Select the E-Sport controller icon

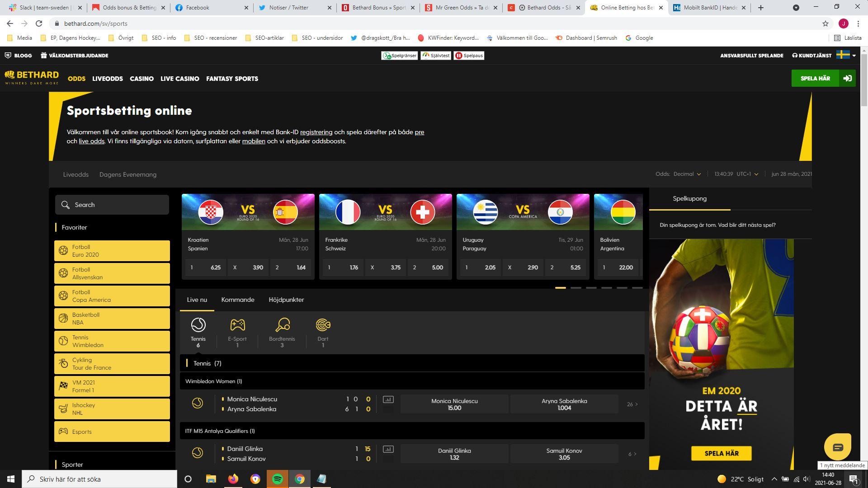click(x=237, y=325)
